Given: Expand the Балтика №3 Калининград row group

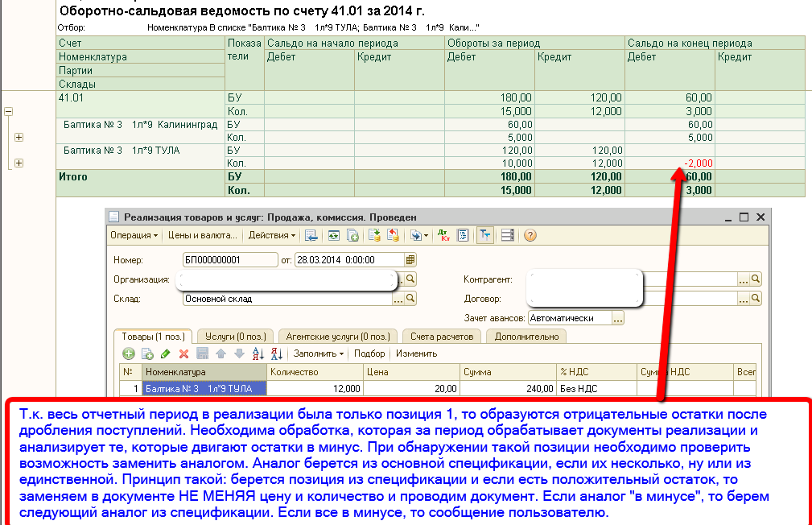Looking at the screenshot, I should [x=19, y=138].
